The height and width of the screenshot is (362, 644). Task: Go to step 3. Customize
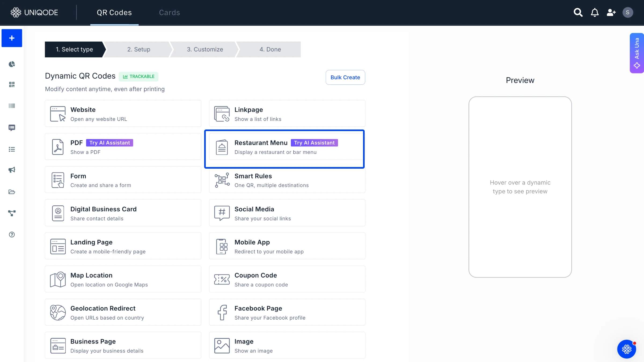pos(205,49)
